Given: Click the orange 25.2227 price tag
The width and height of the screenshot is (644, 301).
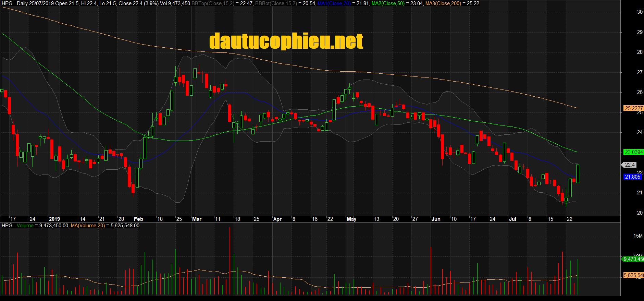Looking at the screenshot, I should pos(633,108).
